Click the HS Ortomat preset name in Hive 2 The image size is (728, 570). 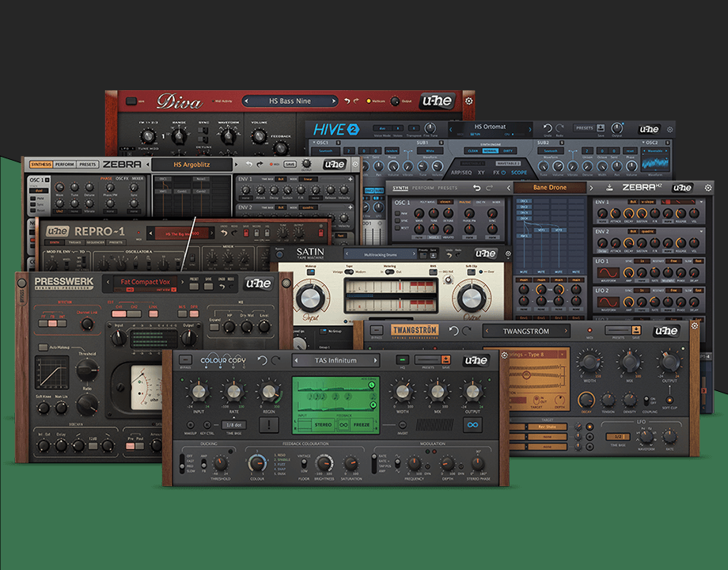(490, 127)
